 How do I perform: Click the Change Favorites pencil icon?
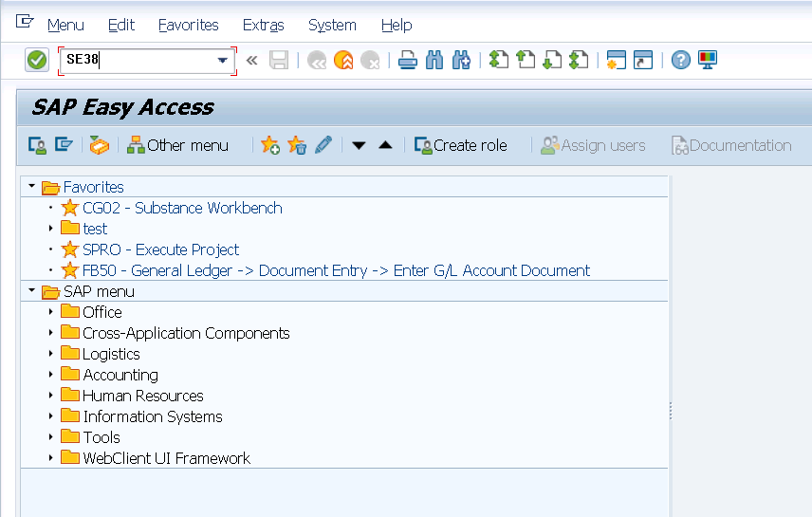tap(323, 145)
